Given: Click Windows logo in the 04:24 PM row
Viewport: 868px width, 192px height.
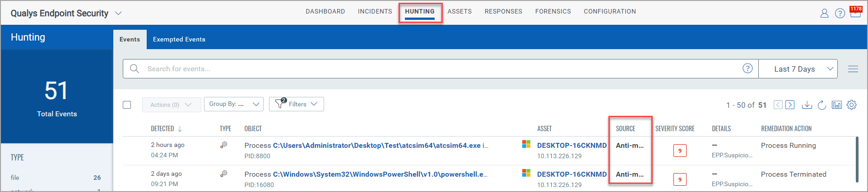Looking at the screenshot, I should tap(526, 144).
